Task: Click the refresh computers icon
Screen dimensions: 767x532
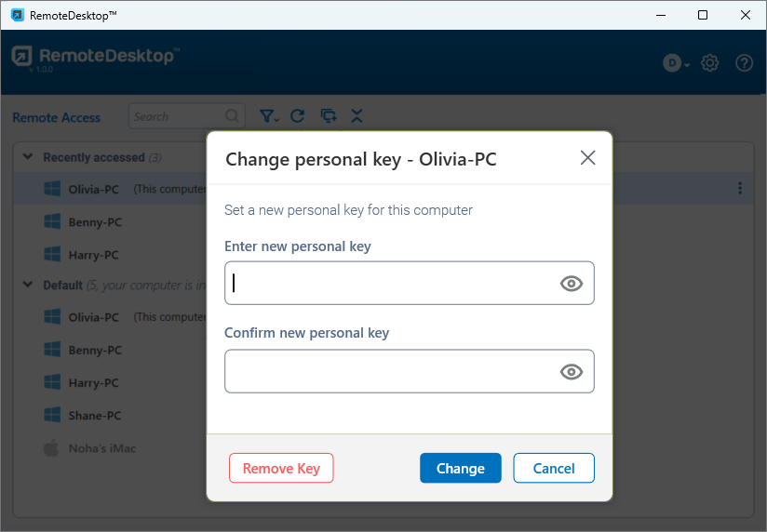Action: 298,116
